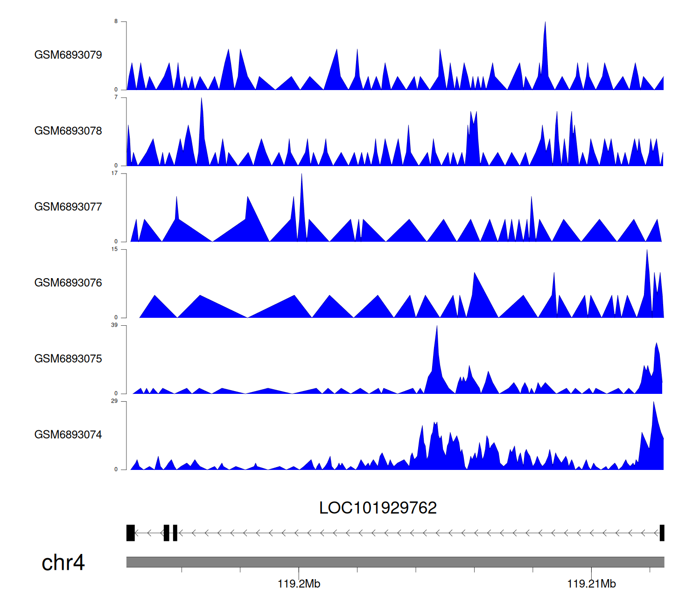Choose the GSM6893075 track label
The image size is (700, 616).
tap(68, 359)
